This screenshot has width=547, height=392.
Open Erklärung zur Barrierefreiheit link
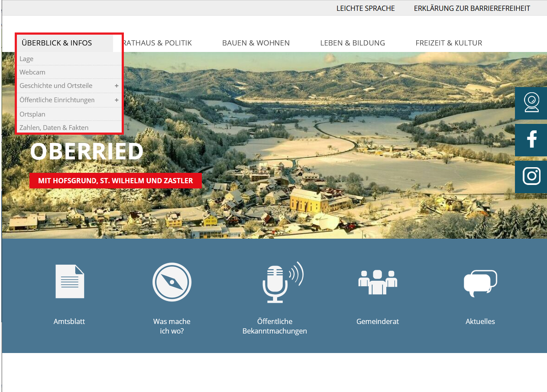(472, 8)
